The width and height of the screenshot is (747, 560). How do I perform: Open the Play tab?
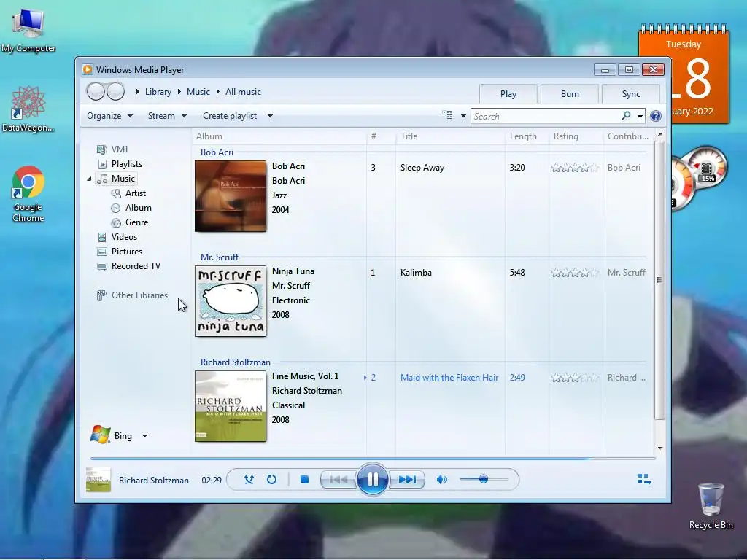pos(508,94)
